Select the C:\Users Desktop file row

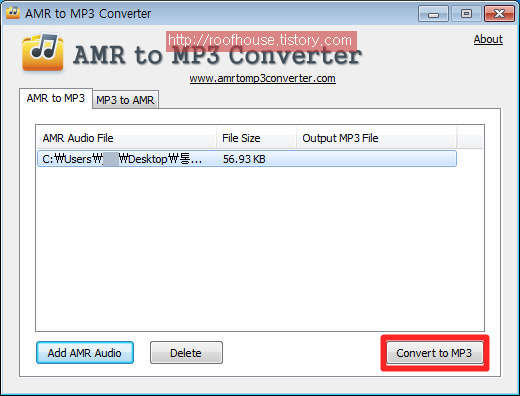[247, 159]
